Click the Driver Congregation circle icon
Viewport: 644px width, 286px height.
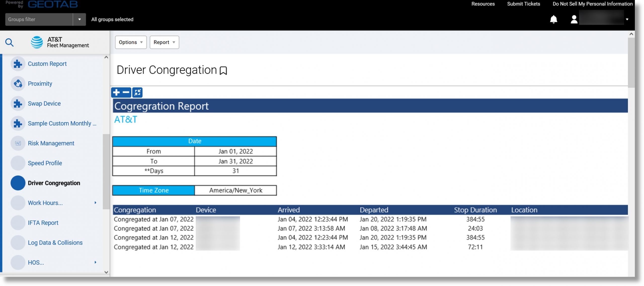click(18, 183)
